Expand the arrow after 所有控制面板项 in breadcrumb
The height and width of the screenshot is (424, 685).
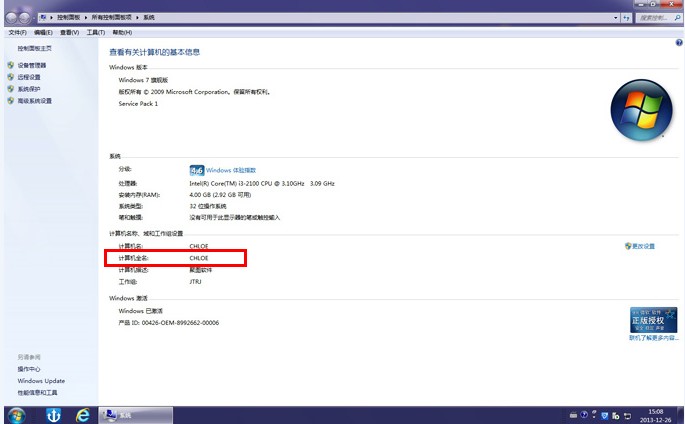coord(137,17)
